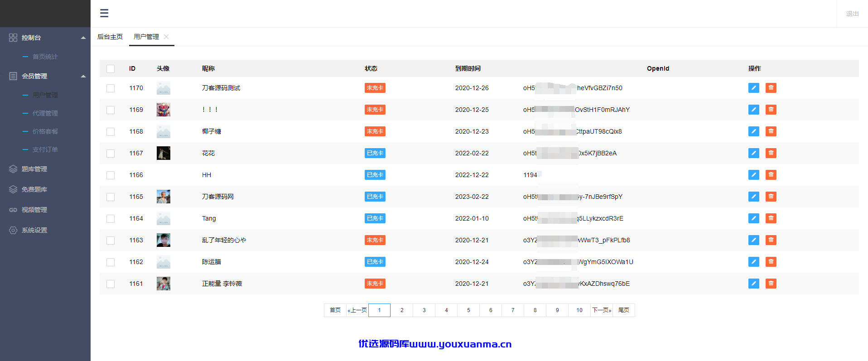This screenshot has height=361, width=868.
Task: Delete user 1165 刀客源码网 with trash icon
Action: point(771,197)
